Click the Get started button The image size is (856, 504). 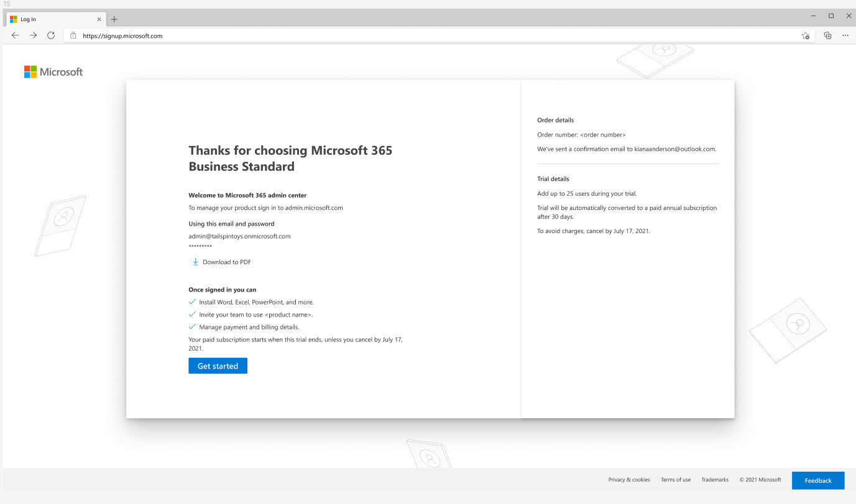218,366
